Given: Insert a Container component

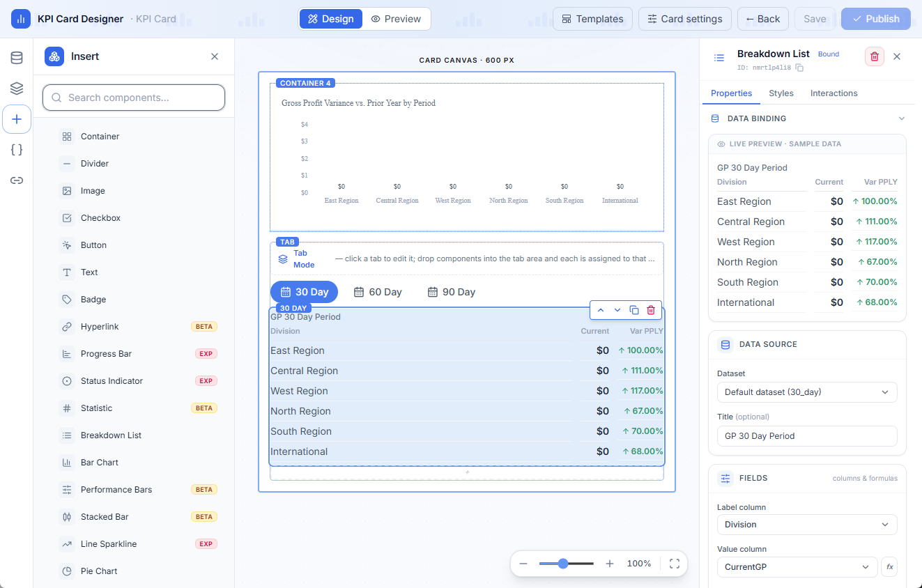Looking at the screenshot, I should coord(134,137).
